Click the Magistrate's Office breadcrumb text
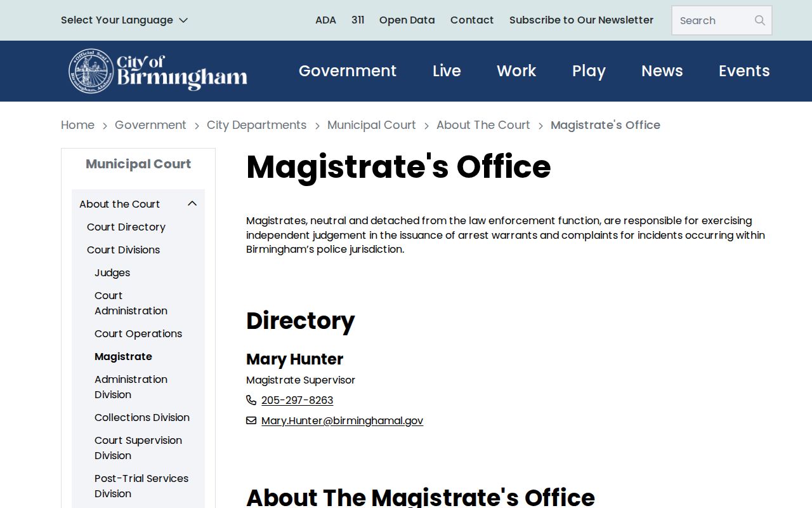The width and height of the screenshot is (812, 508). click(605, 125)
